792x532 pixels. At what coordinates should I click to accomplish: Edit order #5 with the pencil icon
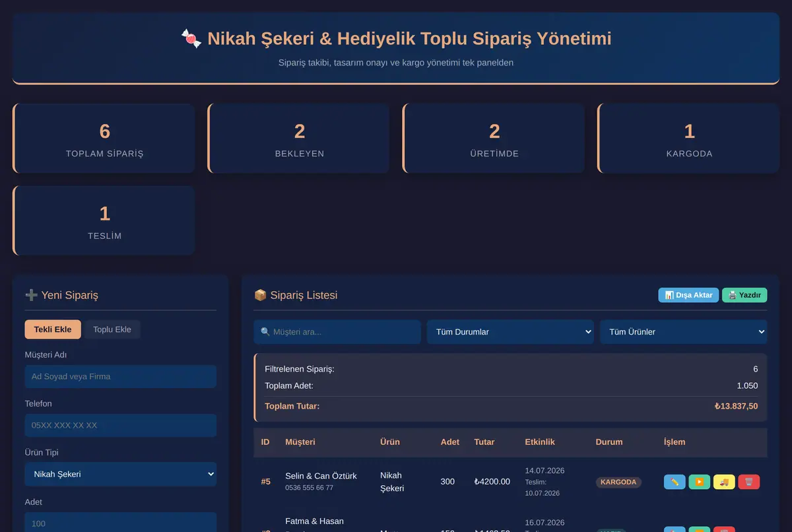675,482
